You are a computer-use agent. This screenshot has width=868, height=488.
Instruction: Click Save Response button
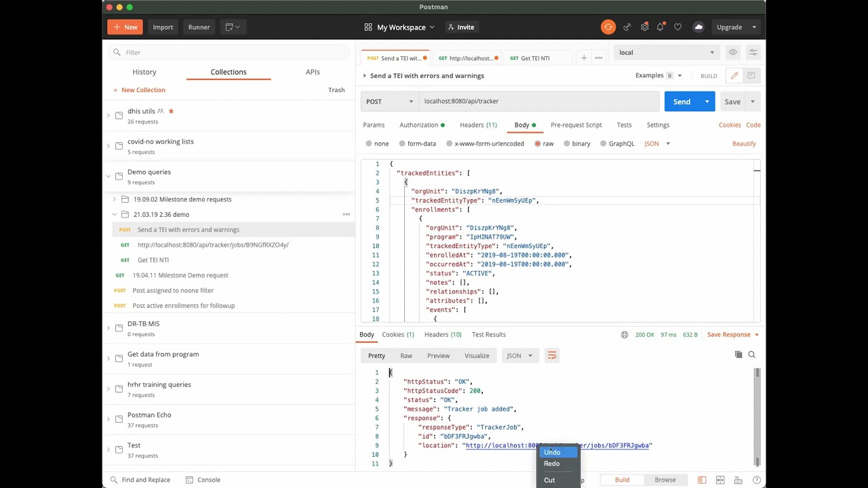click(732, 334)
